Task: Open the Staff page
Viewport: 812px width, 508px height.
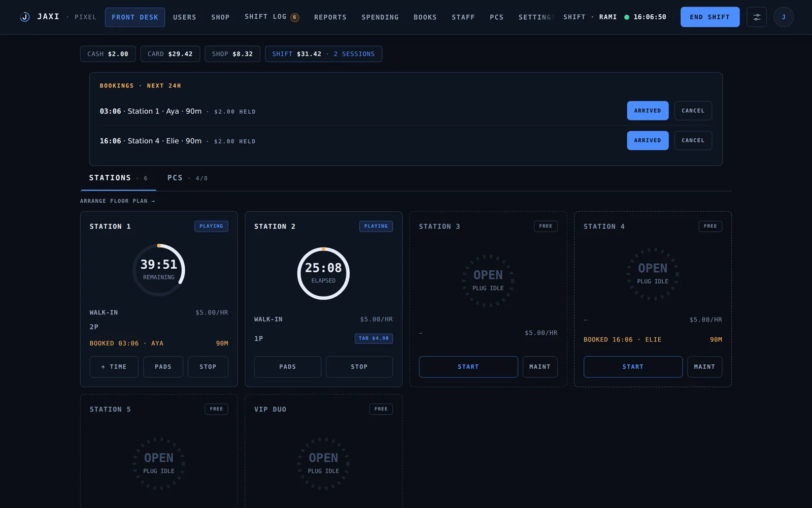Action: point(463,17)
